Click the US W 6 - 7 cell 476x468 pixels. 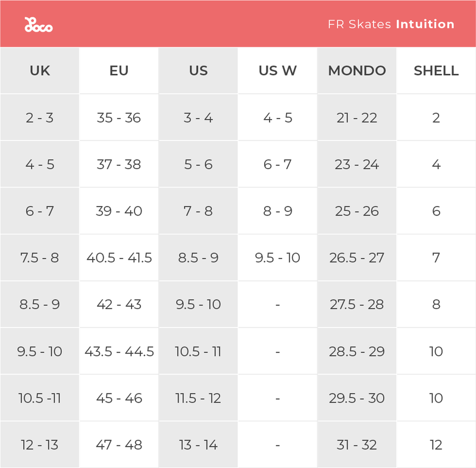coord(277,164)
